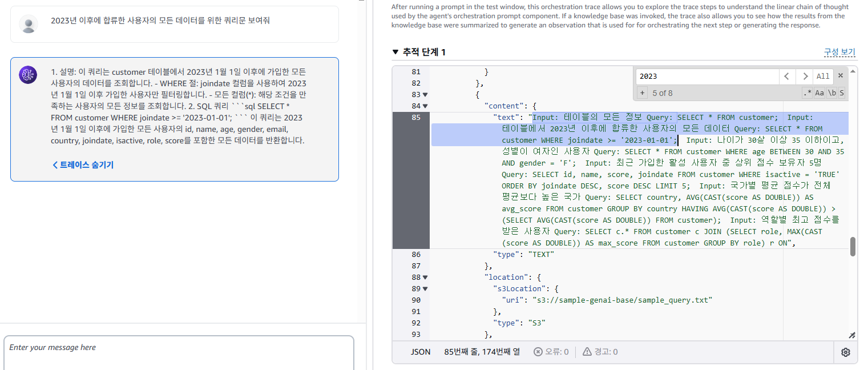The height and width of the screenshot is (370, 868).
Task: Click the "type": "S3" line
Action: pos(519,323)
